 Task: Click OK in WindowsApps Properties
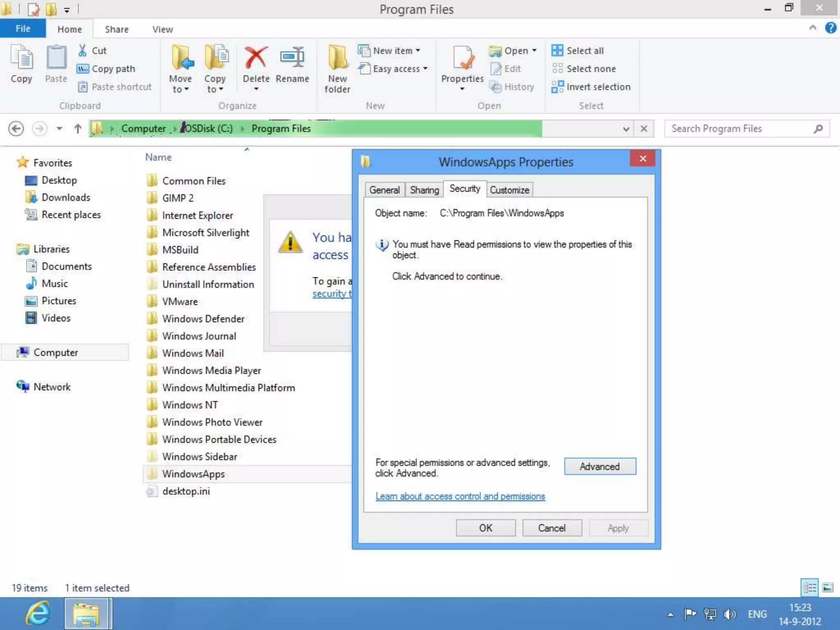point(486,528)
